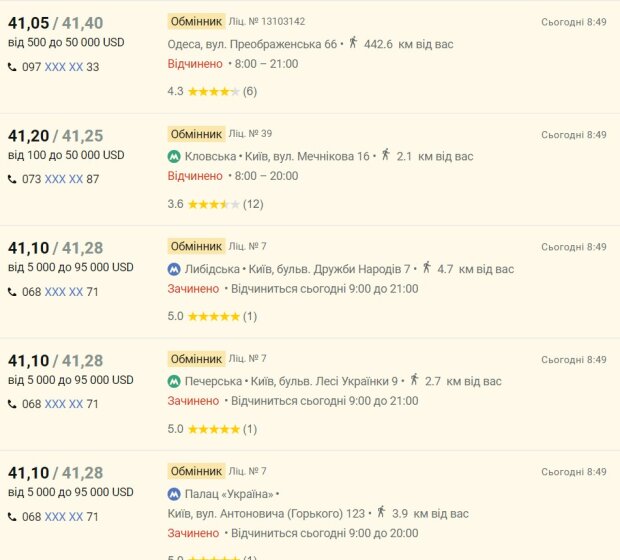Click the Обмінник badge on the Одеса listing

[x=195, y=21]
